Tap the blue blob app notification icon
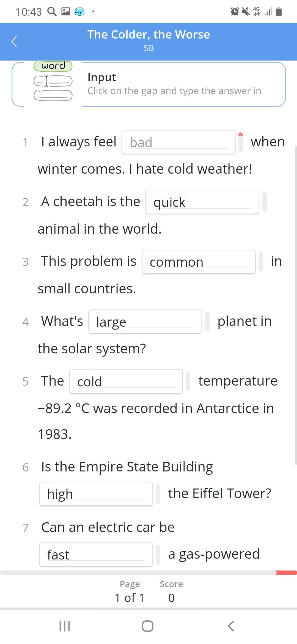This screenshot has height=644, width=297. coord(79,12)
